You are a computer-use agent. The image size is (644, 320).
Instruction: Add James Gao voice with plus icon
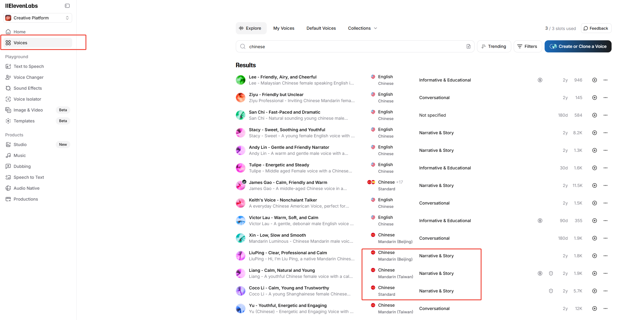click(594, 185)
